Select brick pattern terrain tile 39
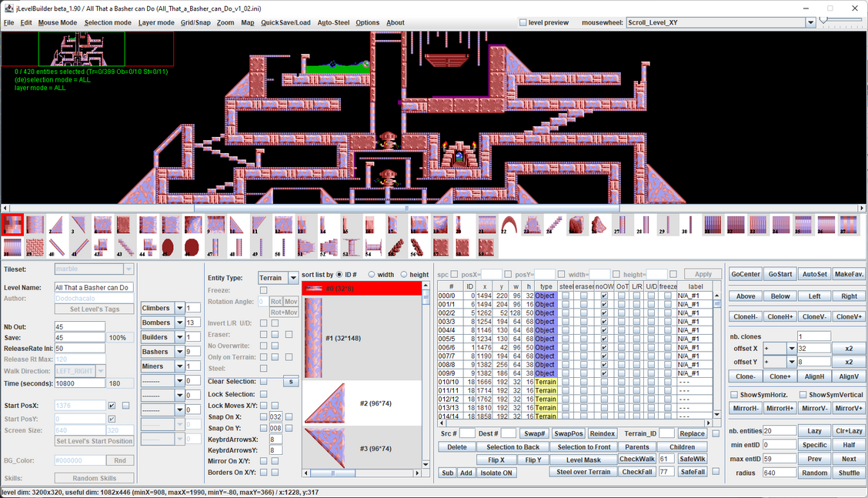 click(x=35, y=247)
